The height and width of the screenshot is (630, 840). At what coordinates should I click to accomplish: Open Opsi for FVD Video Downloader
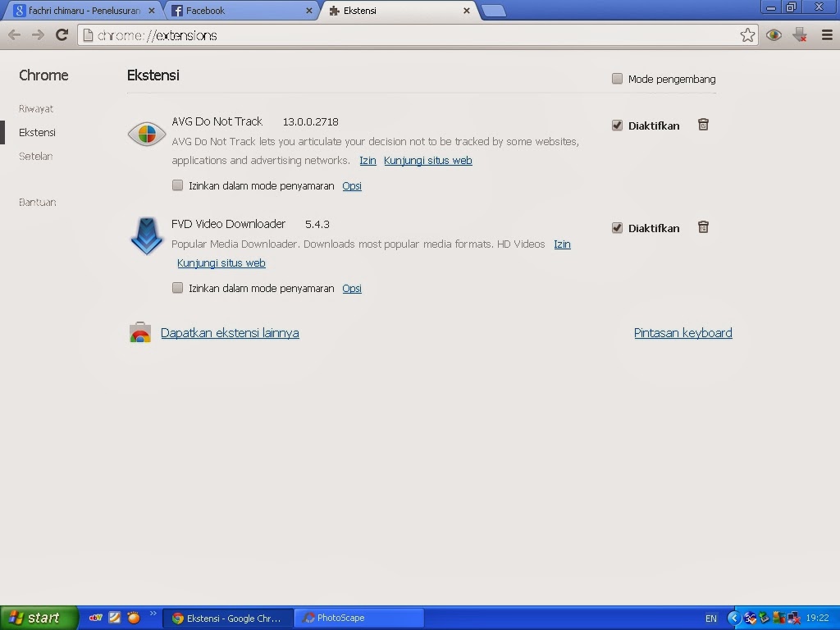click(x=352, y=288)
